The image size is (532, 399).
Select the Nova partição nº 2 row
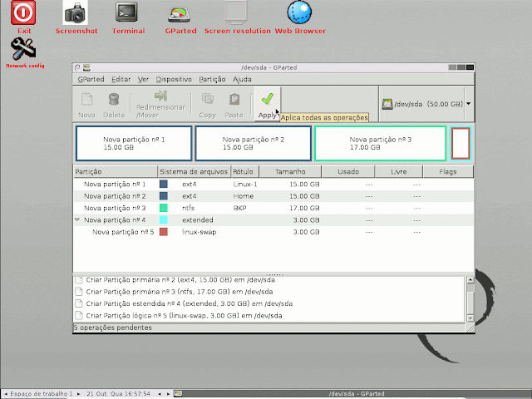pos(273,196)
